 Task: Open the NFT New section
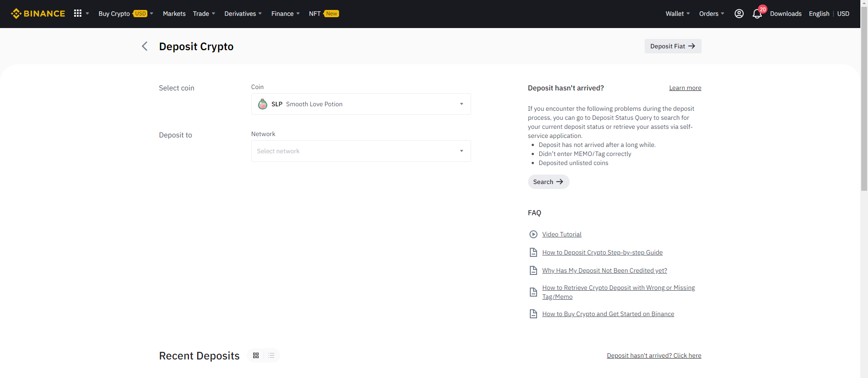[x=324, y=14]
